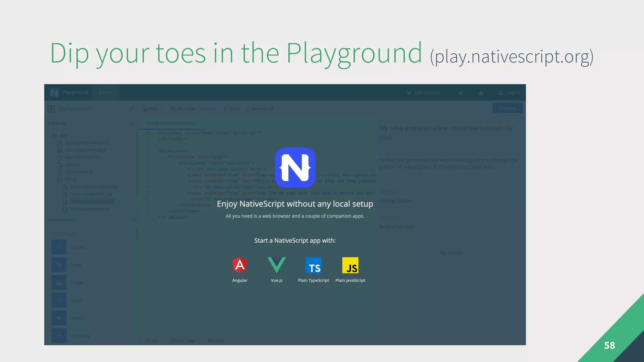644x362 pixels.
Task: Open the Build a Full App tutorial
Action: (x=396, y=227)
